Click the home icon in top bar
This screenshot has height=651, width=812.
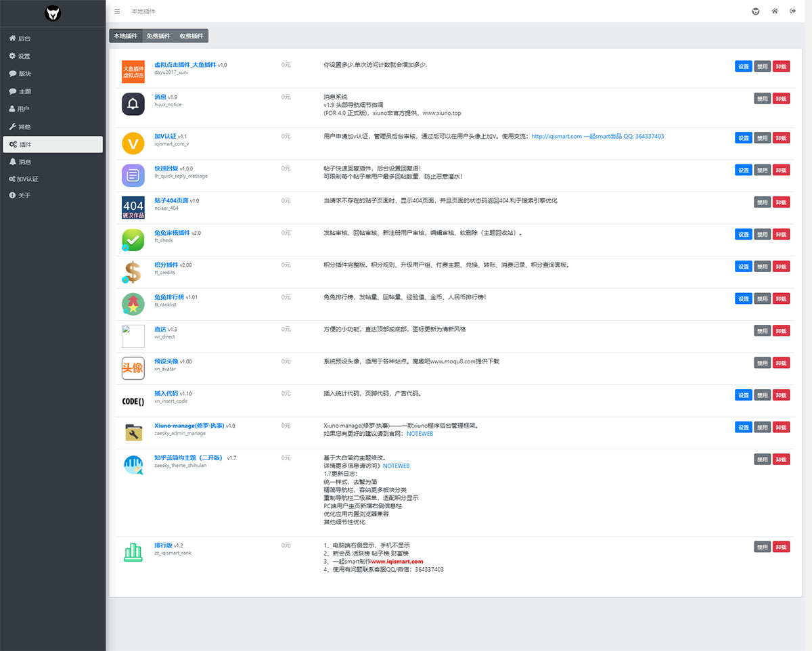click(775, 12)
